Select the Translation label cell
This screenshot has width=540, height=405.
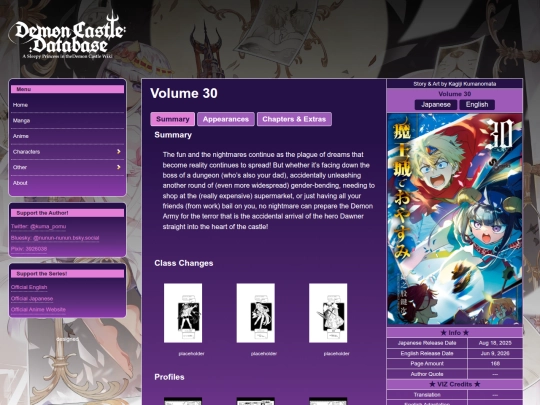point(427,395)
